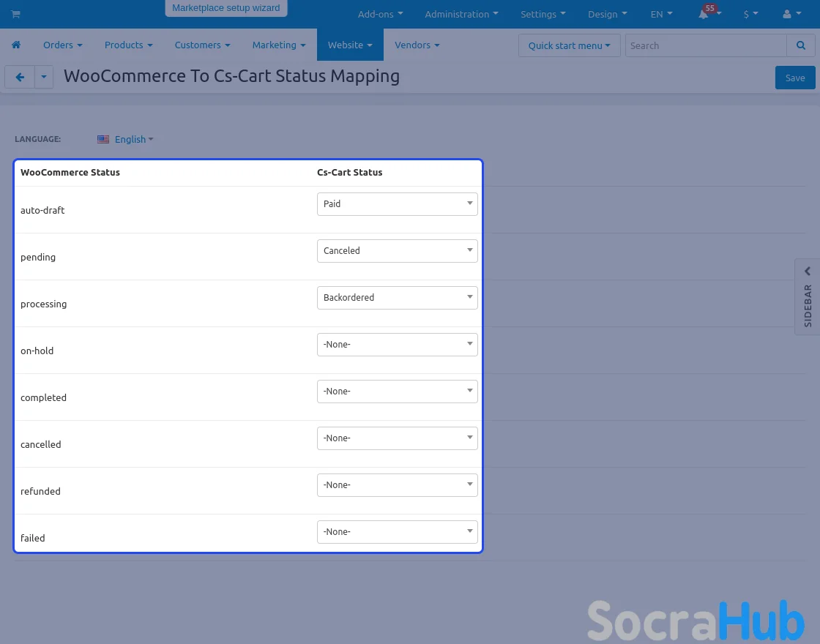Click the shopping cart icon in top bar
Image resolution: width=820 pixels, height=644 pixels.
tap(15, 14)
